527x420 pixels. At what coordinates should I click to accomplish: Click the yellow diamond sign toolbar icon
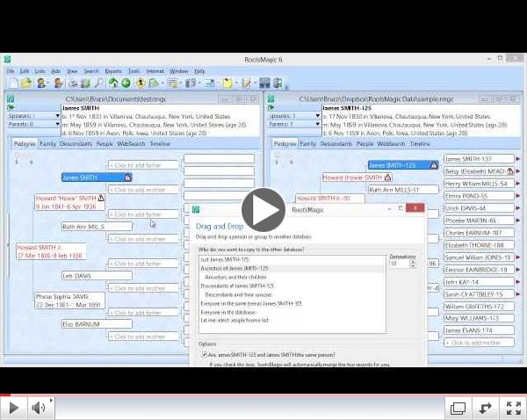point(141,83)
